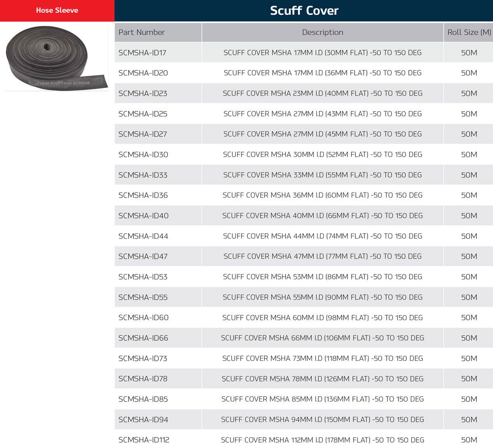Click part number SCMSHA-ID66
This screenshot has height=448, width=493.
[143, 338]
